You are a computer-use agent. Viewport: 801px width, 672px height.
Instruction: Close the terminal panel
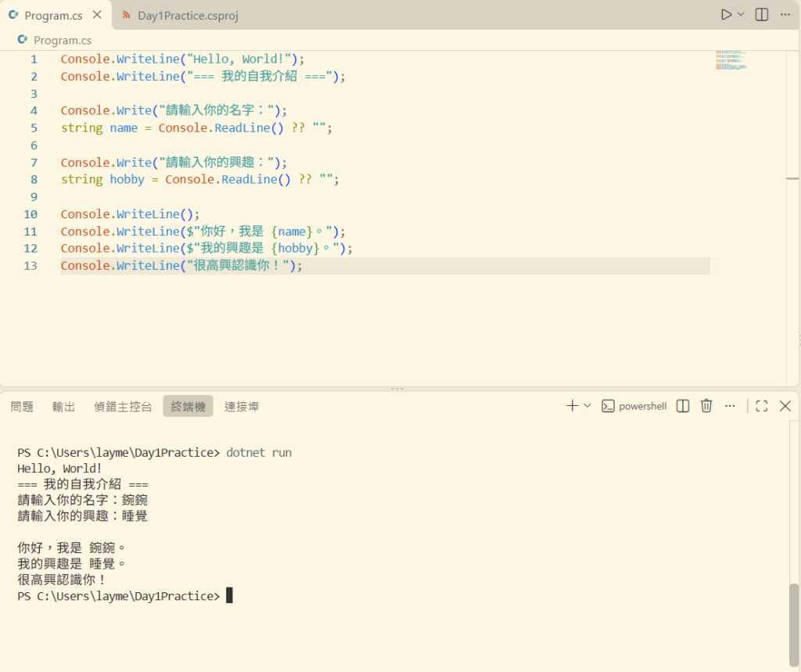(x=785, y=406)
